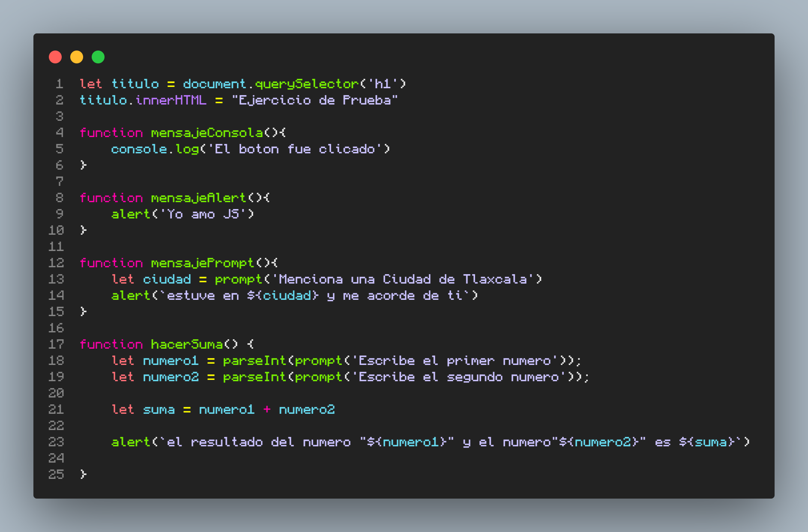Click '${numero2}' on line 23

pos(599,442)
